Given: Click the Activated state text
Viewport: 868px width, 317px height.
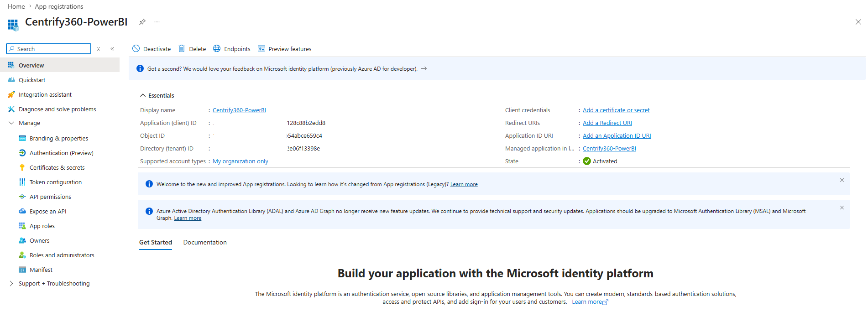Looking at the screenshot, I should click(x=605, y=161).
